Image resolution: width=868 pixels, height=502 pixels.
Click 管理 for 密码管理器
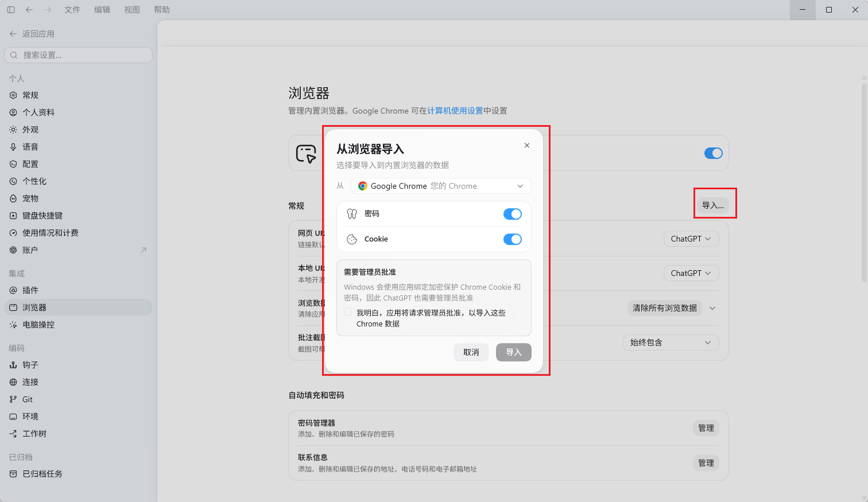pyautogui.click(x=706, y=428)
